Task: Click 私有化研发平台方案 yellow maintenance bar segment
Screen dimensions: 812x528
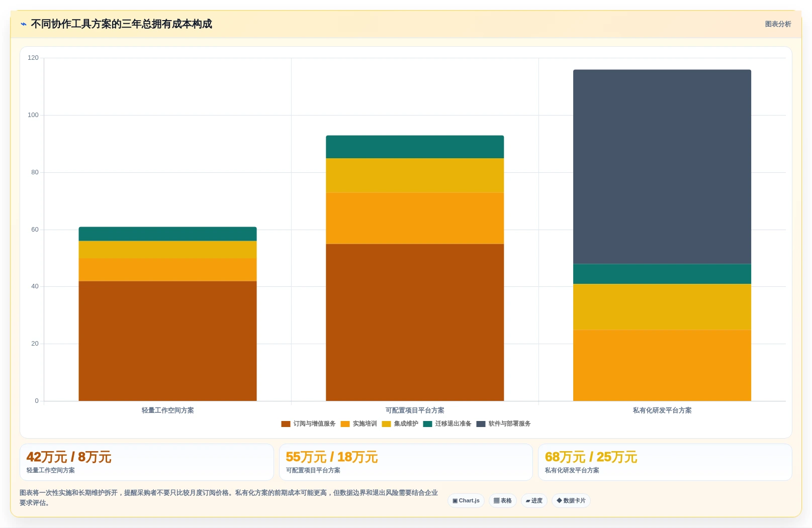Action: pos(662,307)
